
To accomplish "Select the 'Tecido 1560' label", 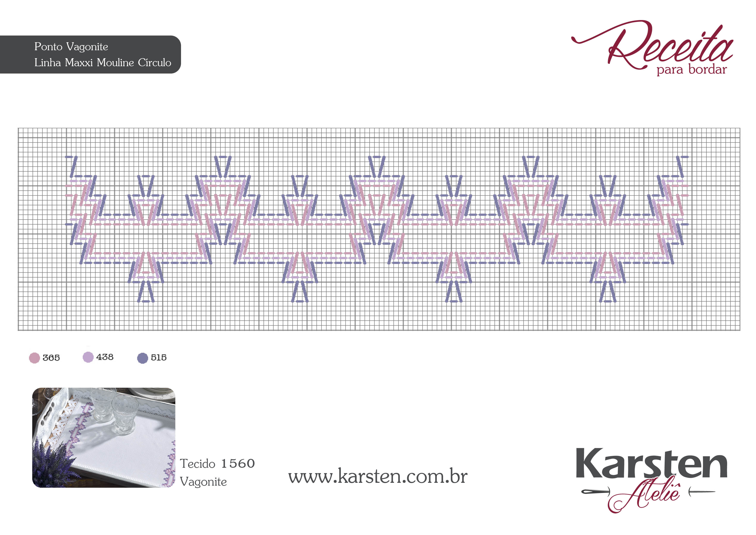I will [217, 463].
